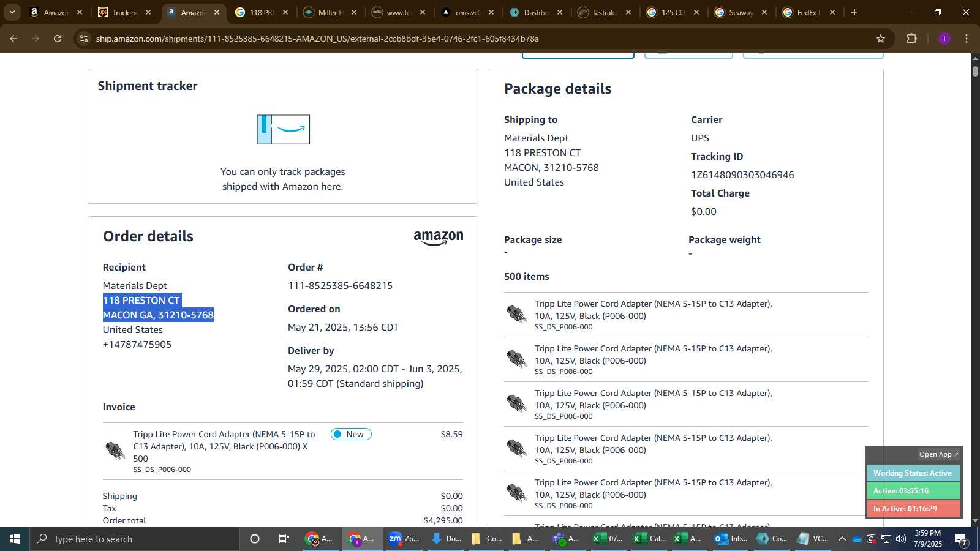Click third Tripp Lite item thumbnail in package list

click(x=516, y=403)
